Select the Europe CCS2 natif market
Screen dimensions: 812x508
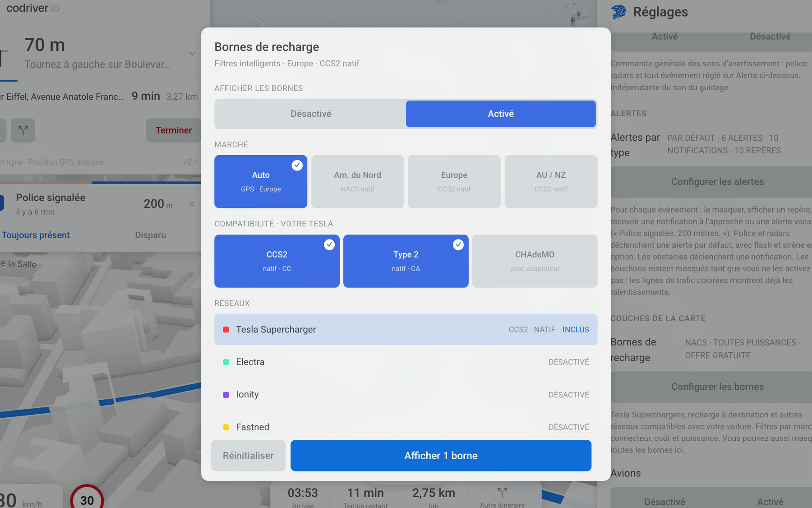pos(454,181)
